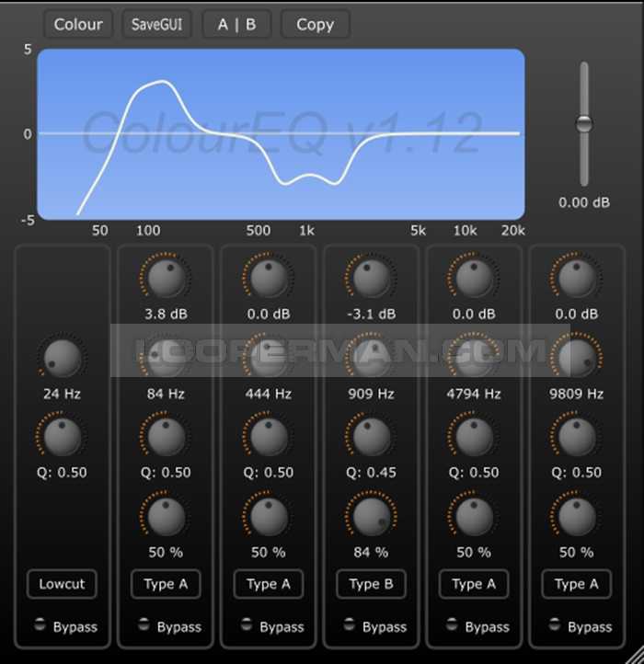Click the gain knob of the 9809 Hz band
The width and height of the screenshot is (644, 664).
click(577, 279)
